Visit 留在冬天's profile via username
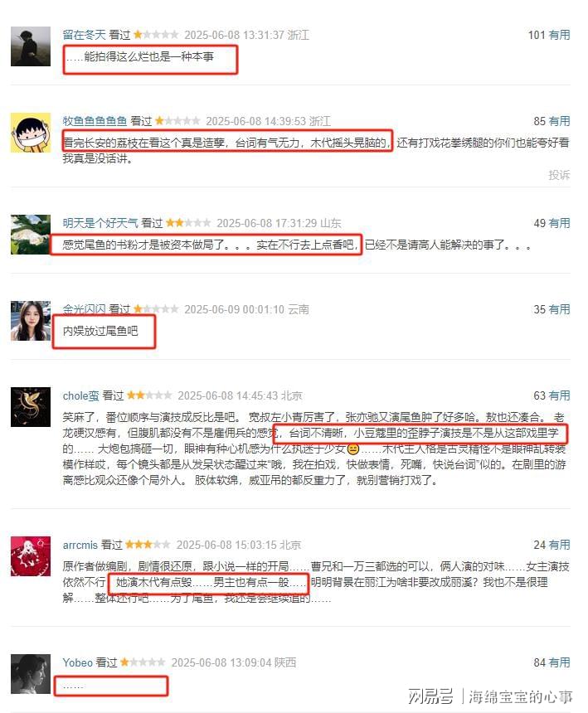The height and width of the screenshot is (713, 588). click(x=84, y=35)
